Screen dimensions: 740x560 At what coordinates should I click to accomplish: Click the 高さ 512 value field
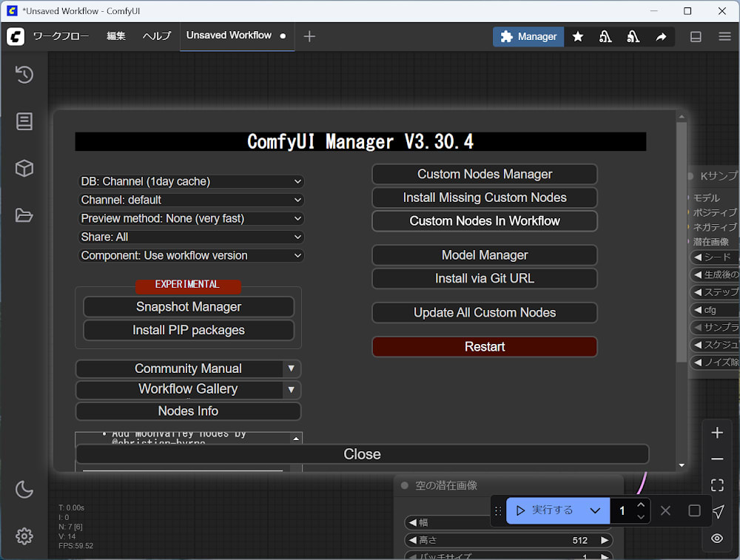tap(509, 540)
